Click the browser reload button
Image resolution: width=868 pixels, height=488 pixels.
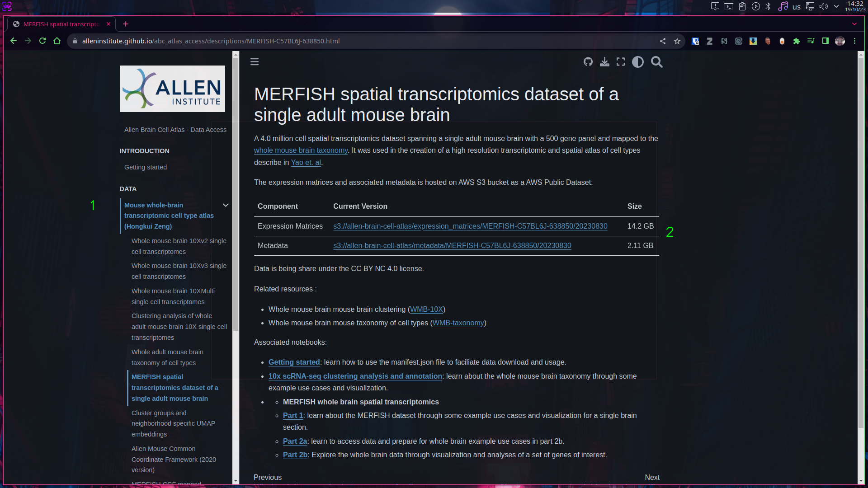pos(42,41)
